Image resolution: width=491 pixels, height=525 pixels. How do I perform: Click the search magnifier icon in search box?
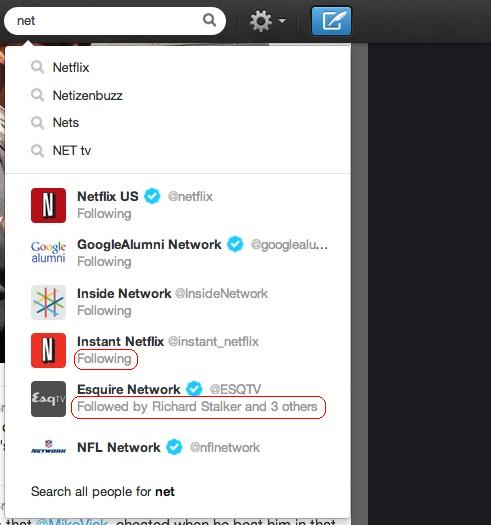tap(209, 20)
